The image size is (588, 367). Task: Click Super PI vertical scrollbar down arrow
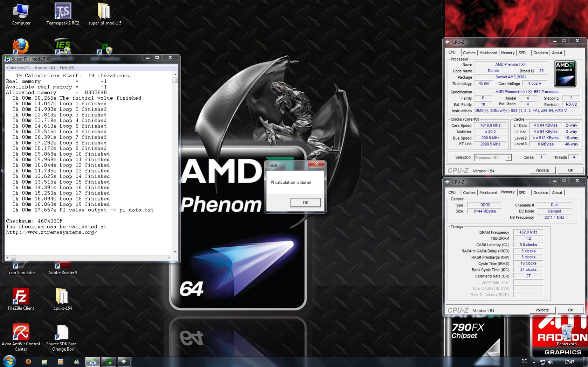pos(175,252)
